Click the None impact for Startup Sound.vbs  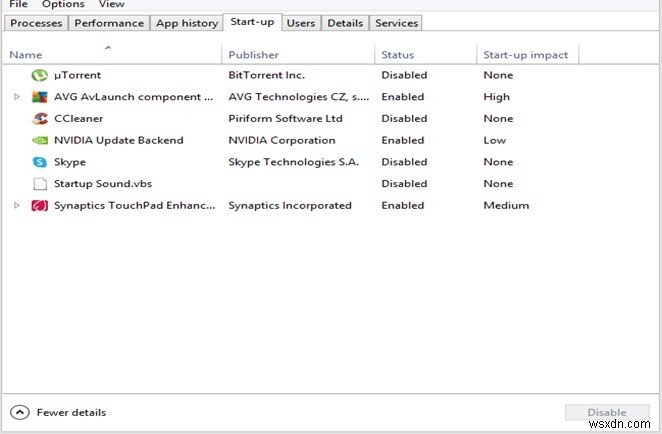[498, 184]
